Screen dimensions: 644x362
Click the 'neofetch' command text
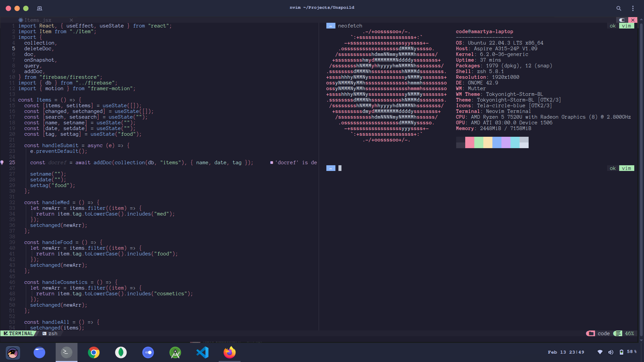[x=350, y=26]
